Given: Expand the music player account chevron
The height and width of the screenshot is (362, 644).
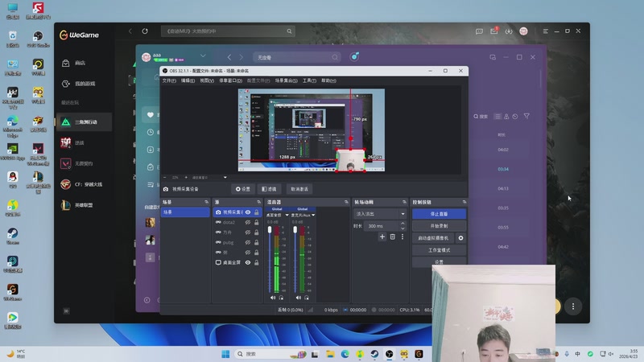Looking at the screenshot, I should pyautogui.click(x=203, y=56).
